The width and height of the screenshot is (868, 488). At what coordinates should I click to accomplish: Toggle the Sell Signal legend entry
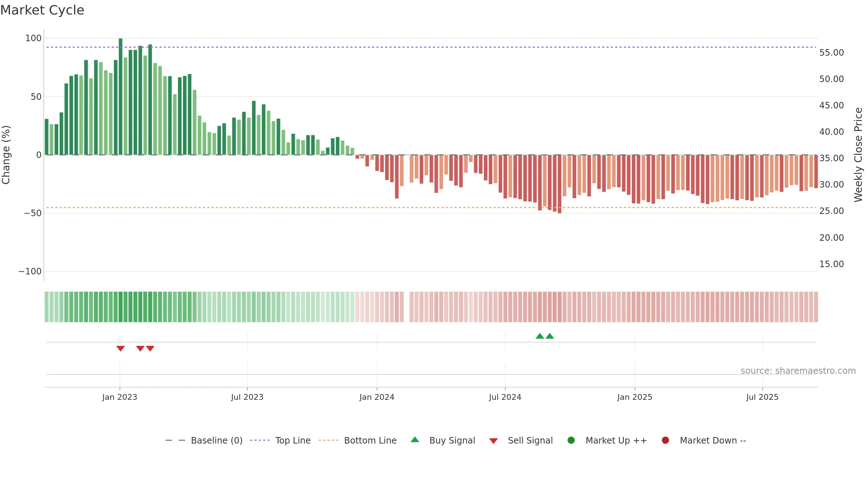(x=521, y=440)
